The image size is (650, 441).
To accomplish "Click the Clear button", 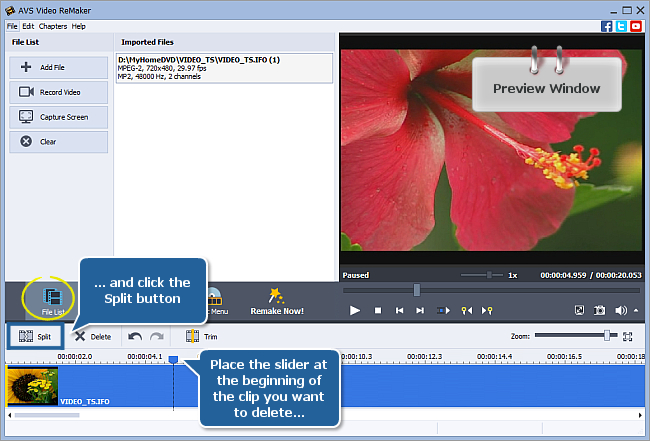I will (58, 142).
